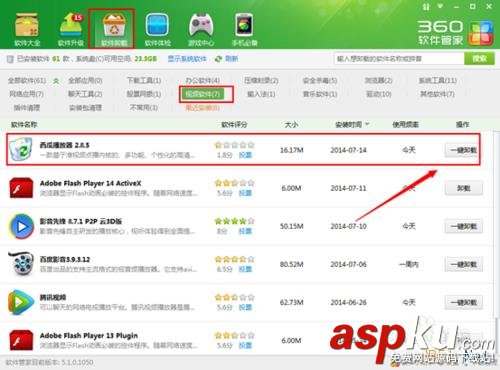Click the 使用频率 column header
This screenshot has width=500, height=370.
[405, 124]
